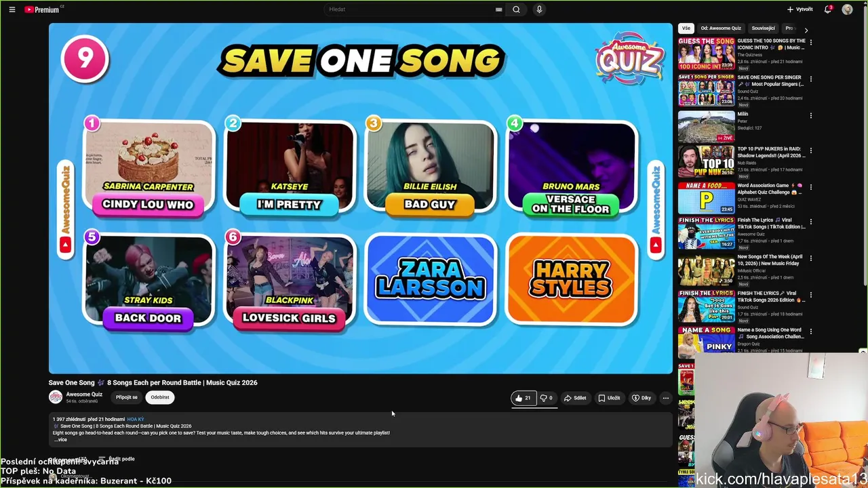This screenshot has width=868, height=488.
Task: Open the YouTube hamburger guide menu
Action: tap(12, 9)
